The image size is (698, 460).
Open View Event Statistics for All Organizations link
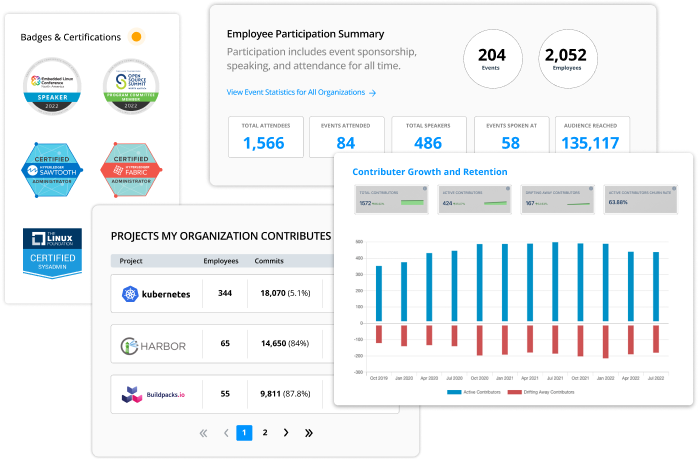(301, 92)
